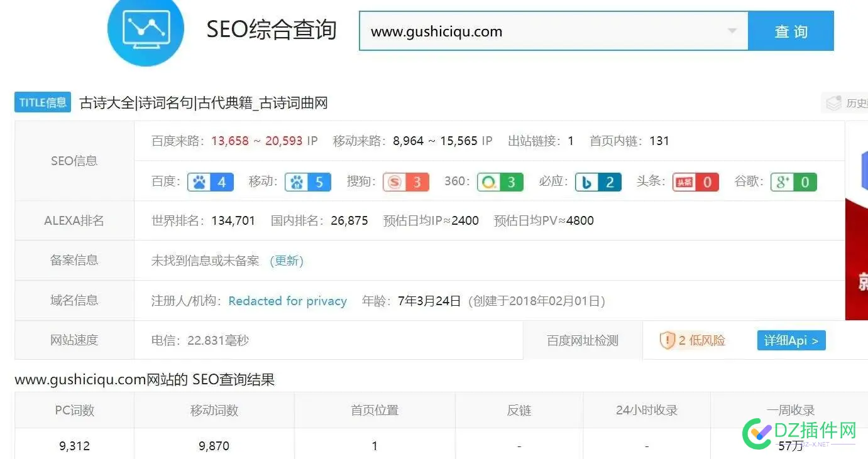Click the 24小时收录 column header
868x459 pixels.
click(x=647, y=410)
